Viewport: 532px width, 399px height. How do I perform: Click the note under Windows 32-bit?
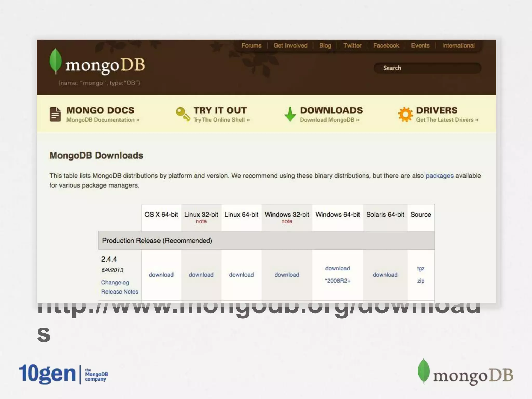click(x=287, y=221)
